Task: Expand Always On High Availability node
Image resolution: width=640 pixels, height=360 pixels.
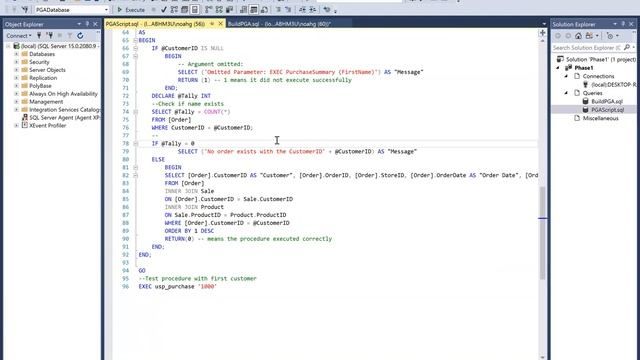Action: pyautogui.click(x=16, y=94)
